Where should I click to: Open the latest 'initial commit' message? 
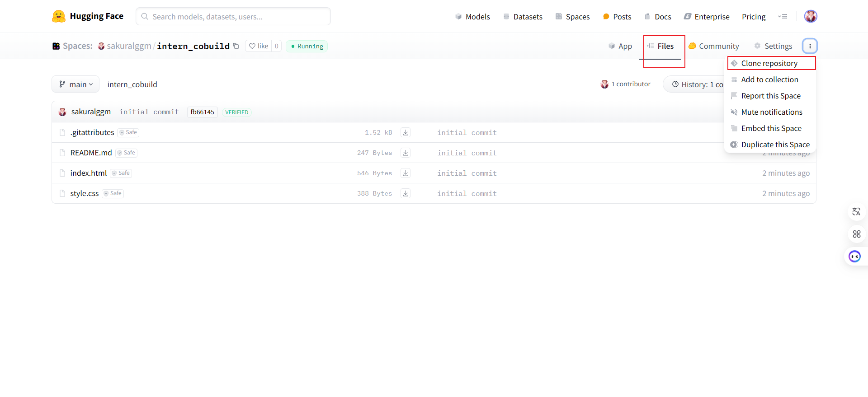[149, 112]
